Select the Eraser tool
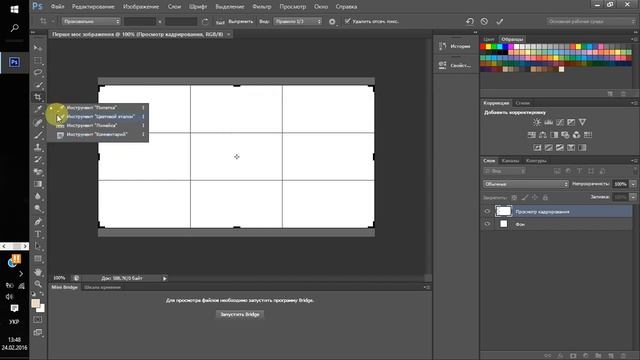This screenshot has width=640, height=360. 38,172
